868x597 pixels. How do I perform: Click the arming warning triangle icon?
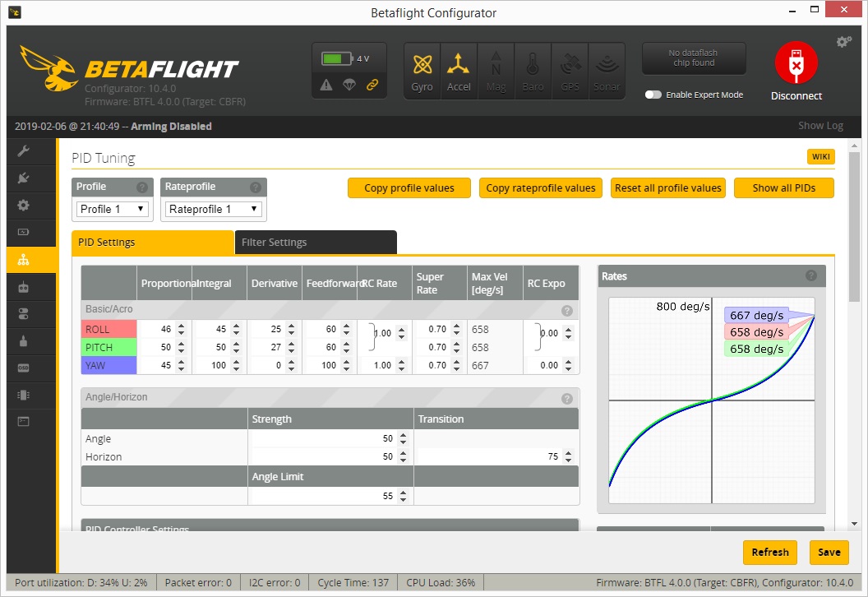pos(326,85)
